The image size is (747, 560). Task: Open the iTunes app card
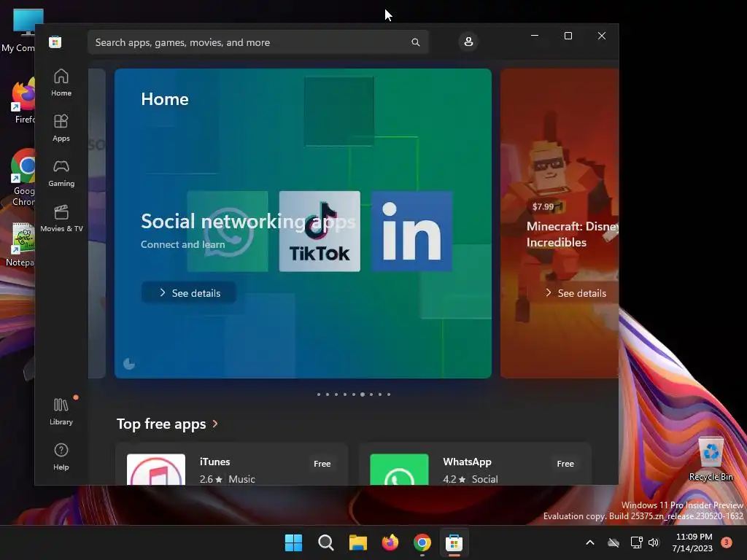click(231, 464)
